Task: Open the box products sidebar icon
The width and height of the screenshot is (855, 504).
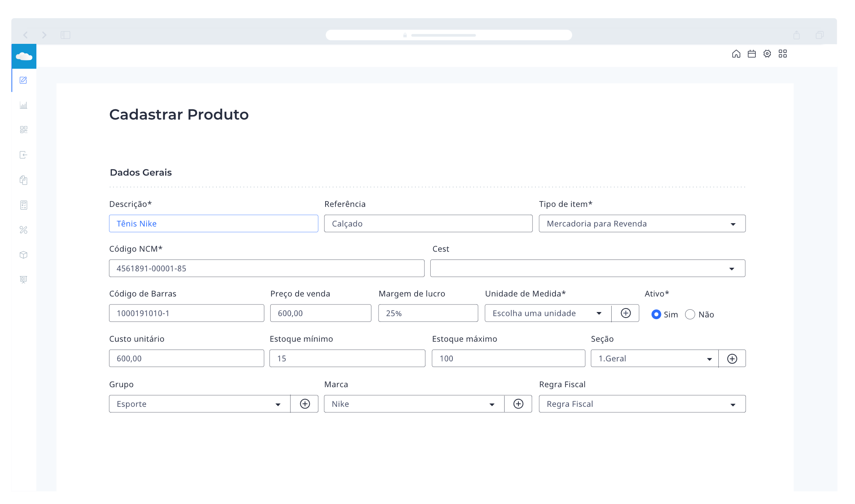Action: click(x=23, y=255)
